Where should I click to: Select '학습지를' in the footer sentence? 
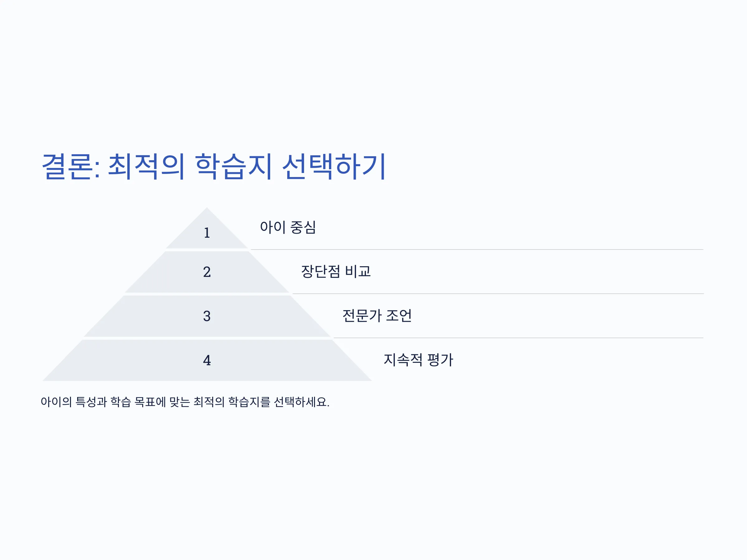coord(249,402)
